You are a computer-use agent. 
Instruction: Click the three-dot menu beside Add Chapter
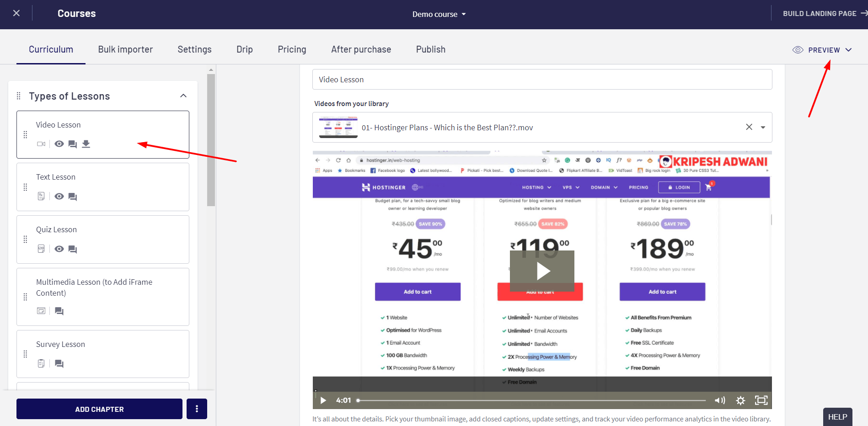(x=197, y=409)
